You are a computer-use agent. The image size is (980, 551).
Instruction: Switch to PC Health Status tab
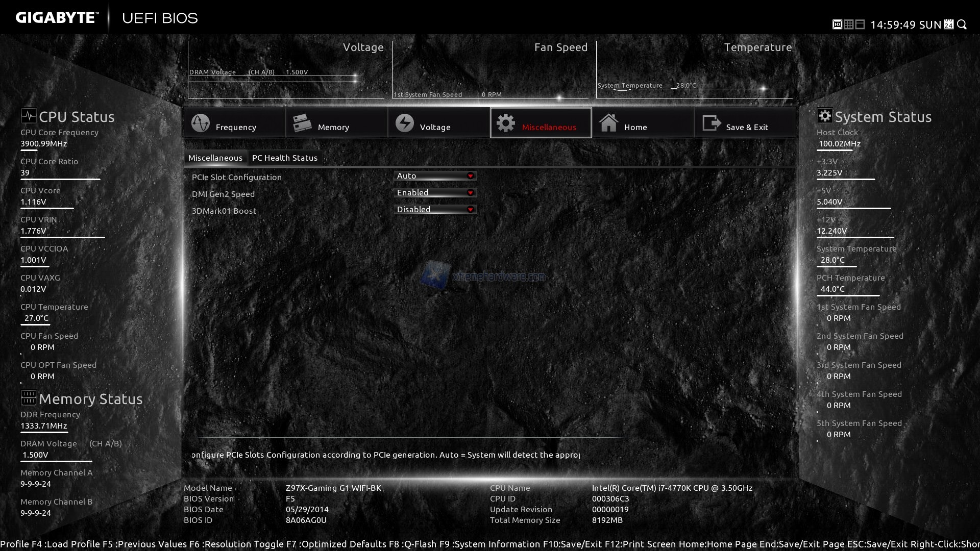[x=284, y=158]
